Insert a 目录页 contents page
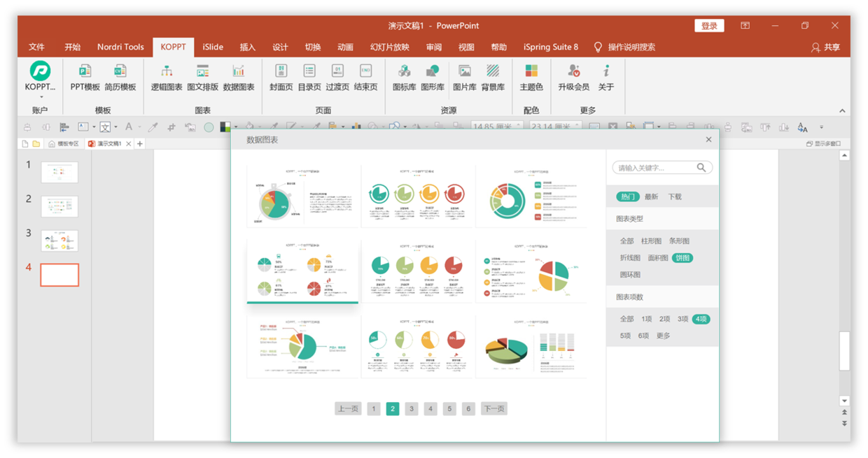868x458 pixels. tap(309, 77)
